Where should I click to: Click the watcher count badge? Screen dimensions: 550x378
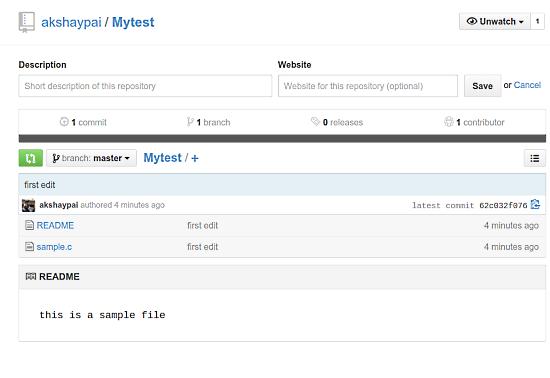pos(537,21)
